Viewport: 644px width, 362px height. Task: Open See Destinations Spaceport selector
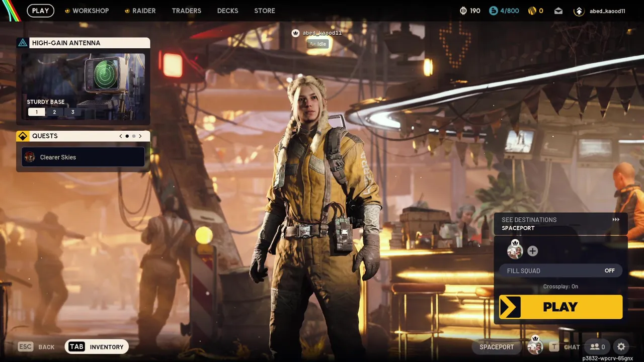[x=560, y=224]
